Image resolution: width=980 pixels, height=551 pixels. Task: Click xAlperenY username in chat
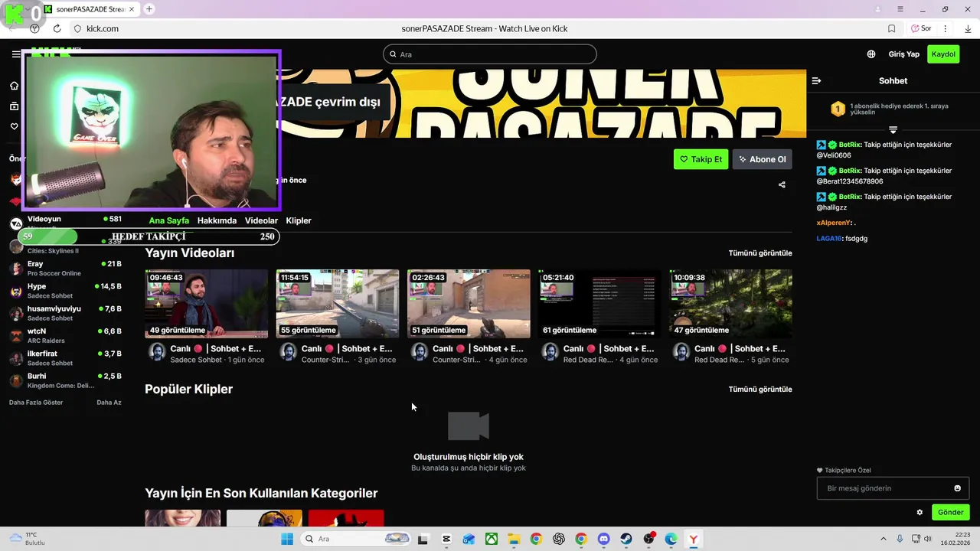834,223
